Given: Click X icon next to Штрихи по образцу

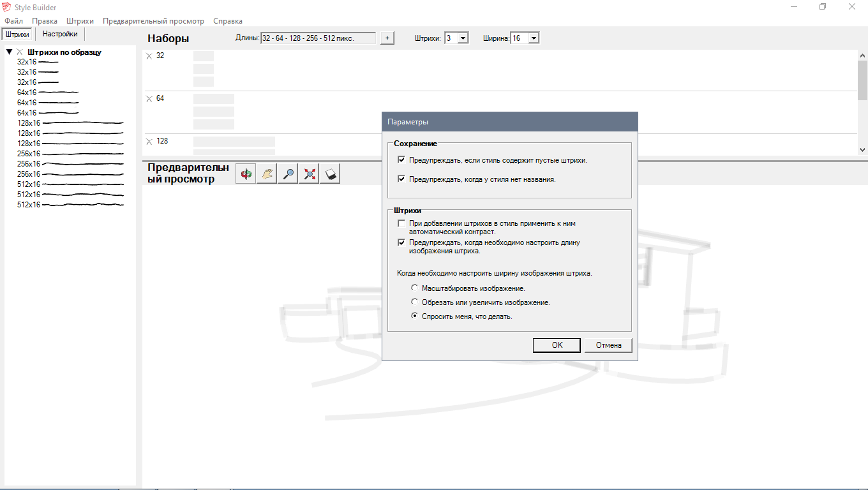Looking at the screenshot, I should coord(20,52).
